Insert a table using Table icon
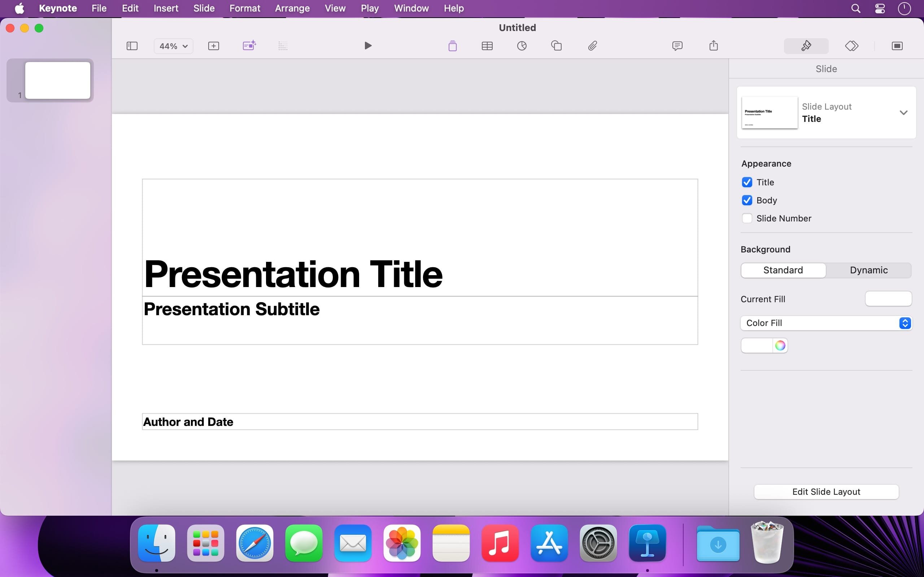The height and width of the screenshot is (577, 924). click(487, 46)
